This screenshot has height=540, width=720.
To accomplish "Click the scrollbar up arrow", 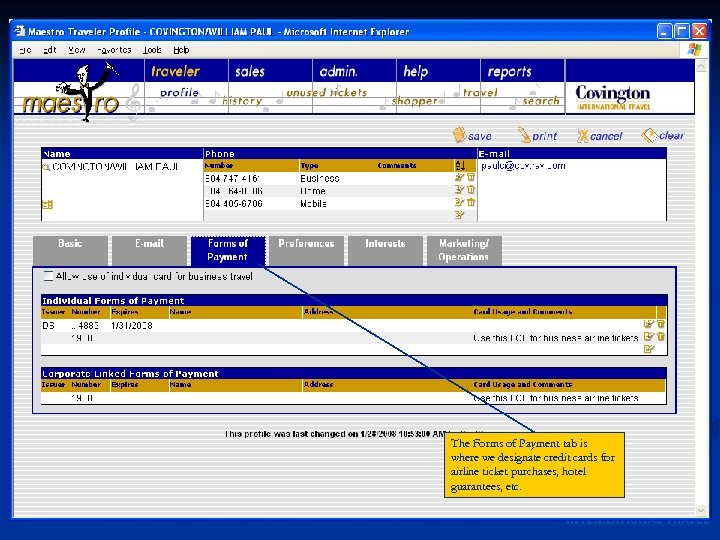I will pos(700,67).
